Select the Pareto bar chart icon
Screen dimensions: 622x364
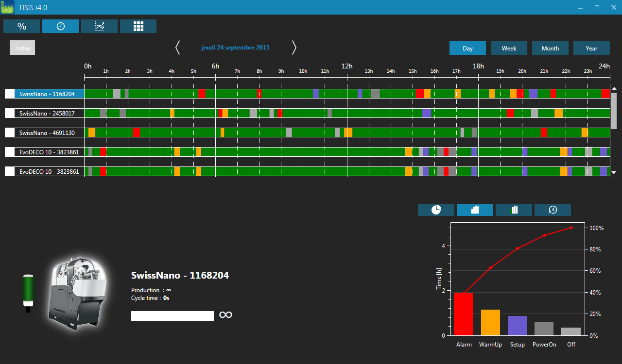[475, 210]
